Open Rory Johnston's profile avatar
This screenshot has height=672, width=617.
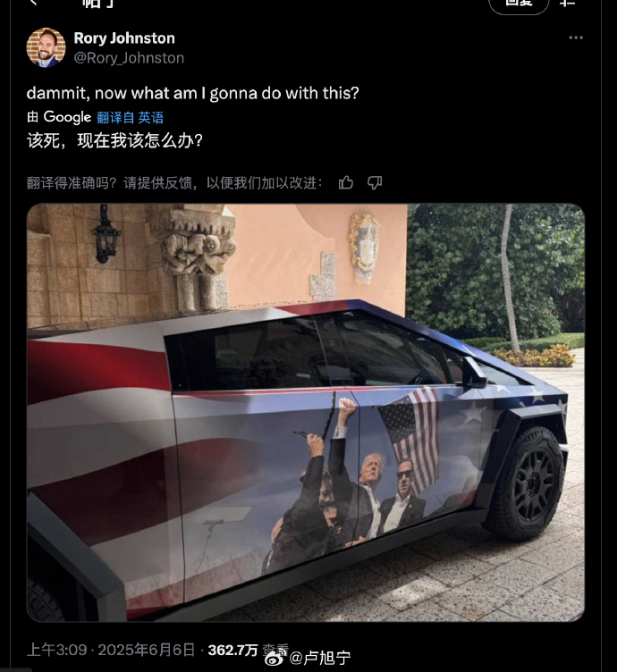click(x=46, y=47)
